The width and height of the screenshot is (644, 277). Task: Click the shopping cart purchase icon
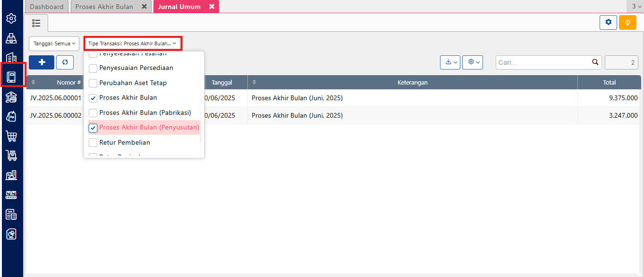(x=11, y=136)
